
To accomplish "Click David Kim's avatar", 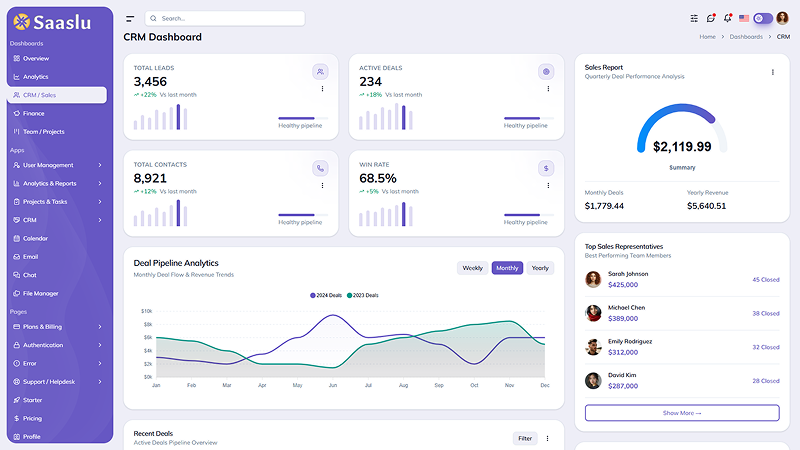I will point(593,381).
